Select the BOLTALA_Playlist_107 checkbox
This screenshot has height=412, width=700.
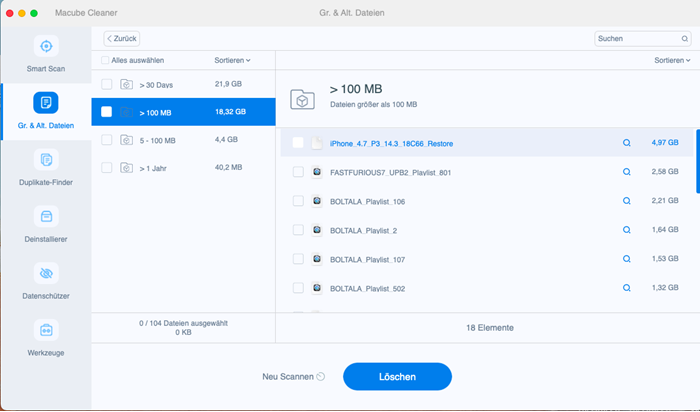click(x=298, y=259)
